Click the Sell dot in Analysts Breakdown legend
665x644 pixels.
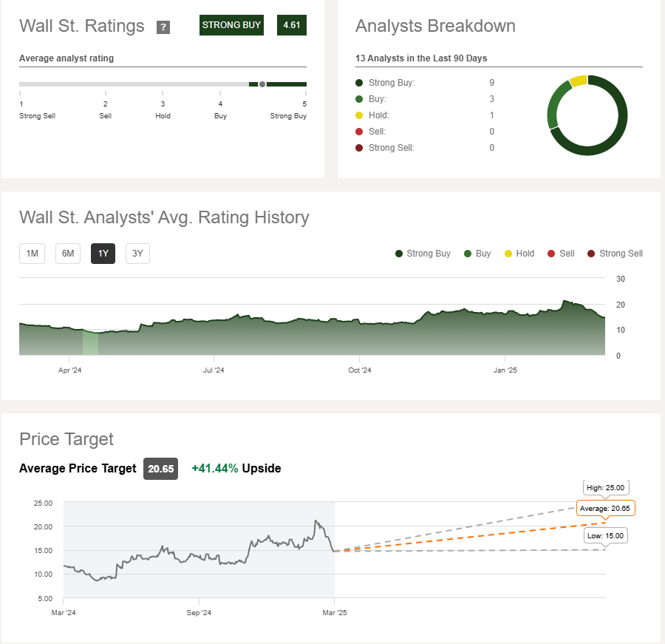[361, 131]
